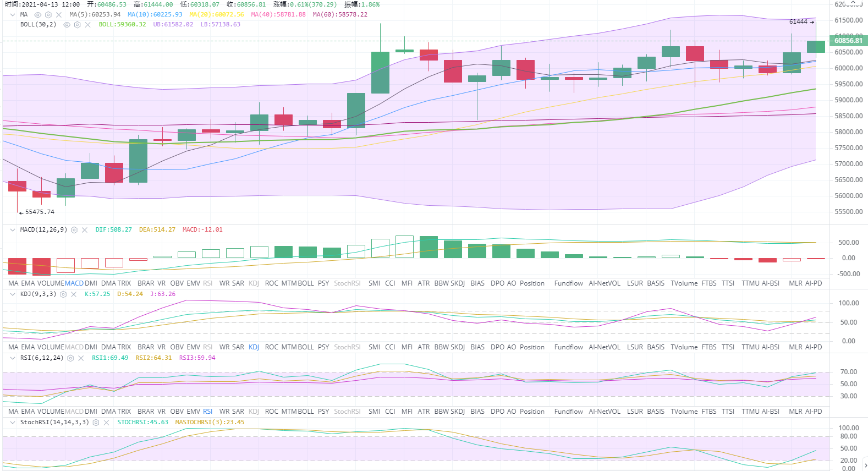Choose the EMA tab under the MACD chart

coord(28,283)
